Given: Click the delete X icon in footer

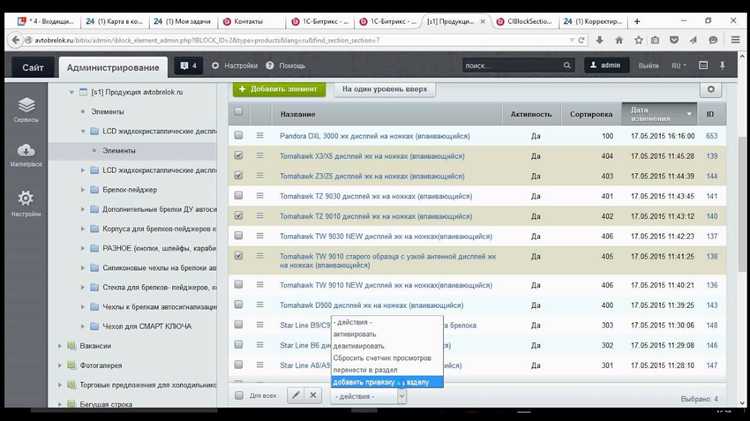Looking at the screenshot, I should pyautogui.click(x=313, y=395).
